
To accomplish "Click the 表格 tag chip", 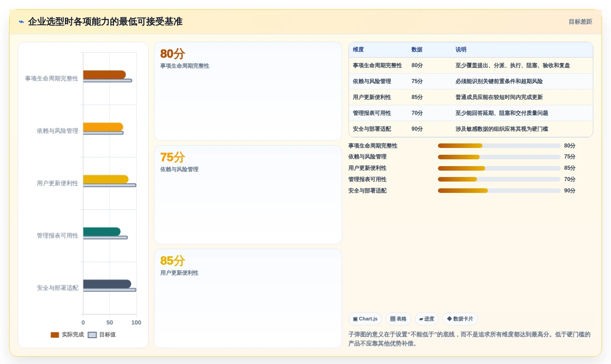I will click(398, 319).
